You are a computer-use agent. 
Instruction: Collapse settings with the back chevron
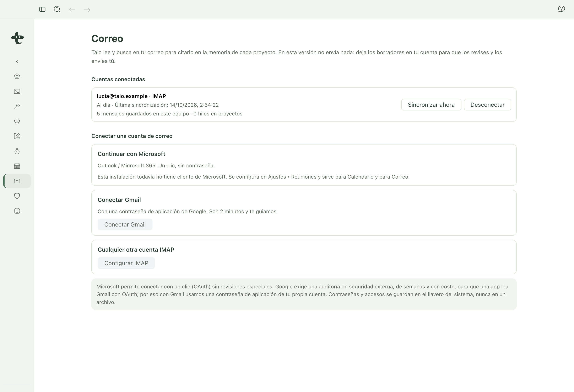pos(17,61)
